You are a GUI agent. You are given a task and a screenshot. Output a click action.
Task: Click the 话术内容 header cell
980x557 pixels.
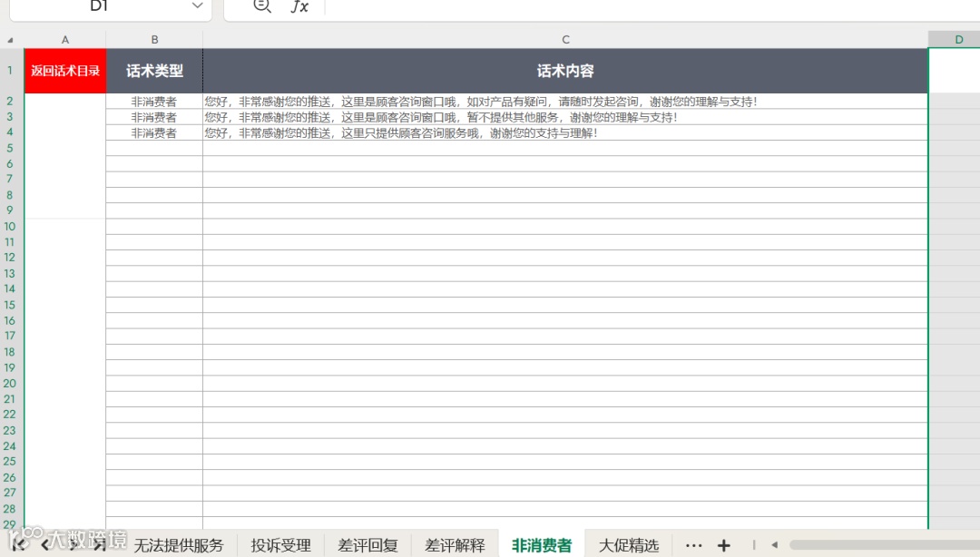(x=565, y=71)
